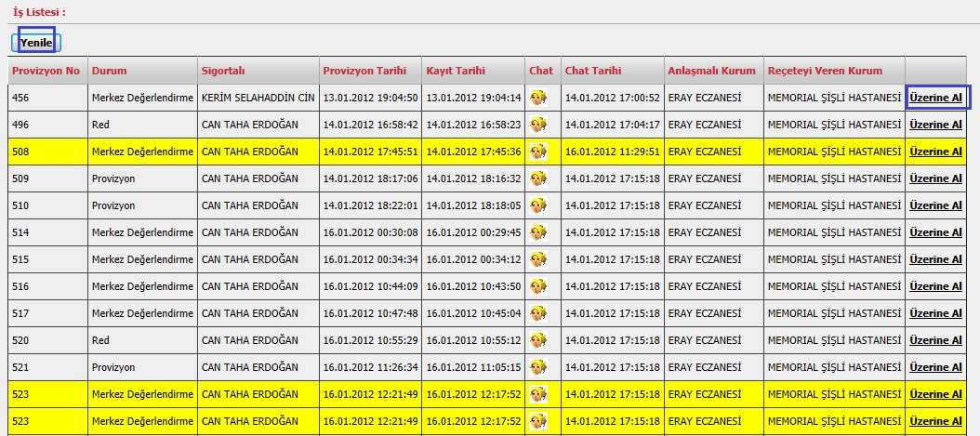Click the Yenile refresh button
980x436 pixels.
click(36, 43)
